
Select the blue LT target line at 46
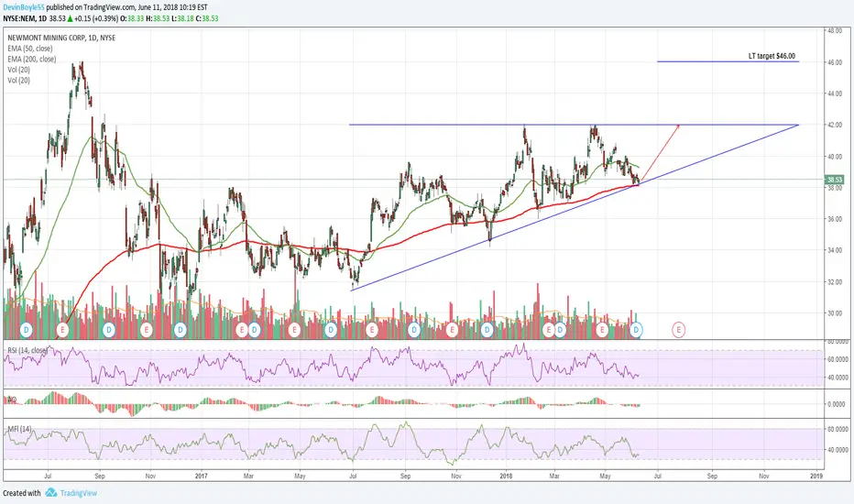click(x=728, y=61)
